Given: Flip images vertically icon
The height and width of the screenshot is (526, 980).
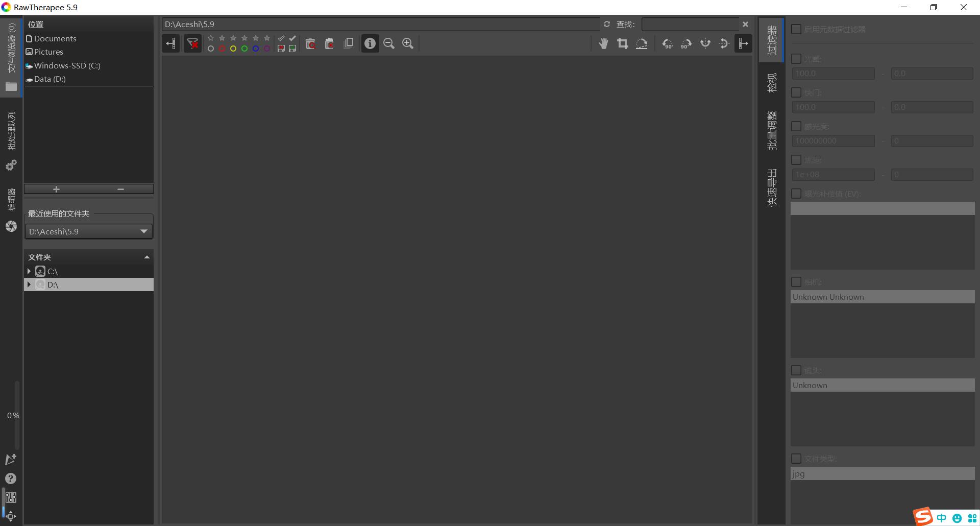Looking at the screenshot, I should point(724,44).
